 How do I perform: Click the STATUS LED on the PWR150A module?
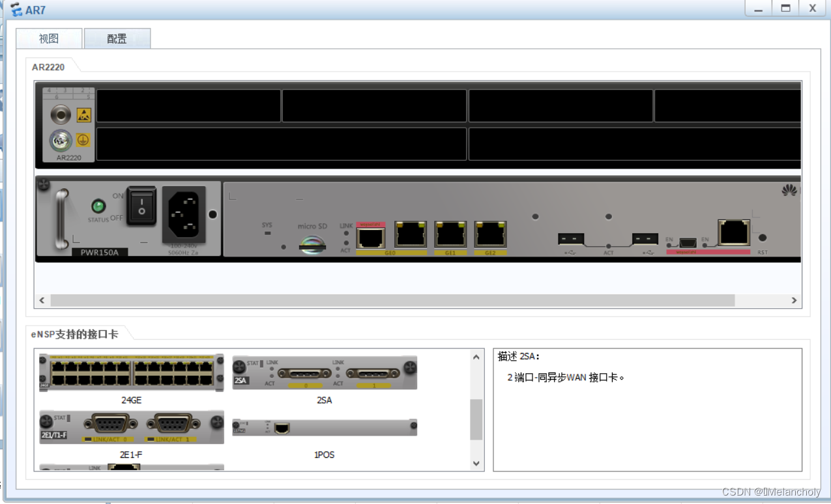coord(98,204)
